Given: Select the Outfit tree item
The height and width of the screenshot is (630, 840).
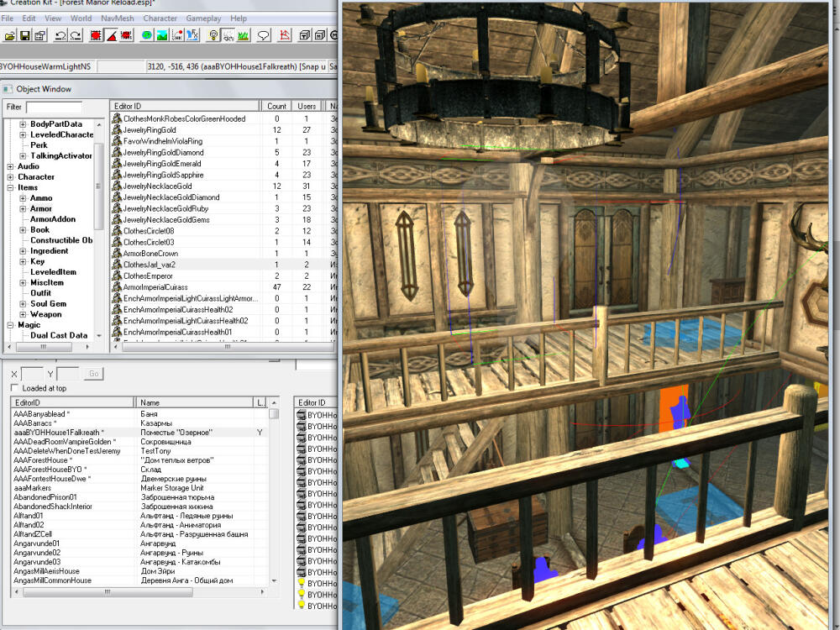Looking at the screenshot, I should (40, 293).
